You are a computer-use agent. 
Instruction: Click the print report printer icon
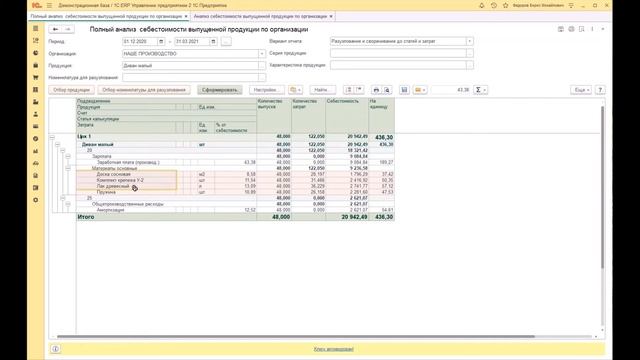376,90
